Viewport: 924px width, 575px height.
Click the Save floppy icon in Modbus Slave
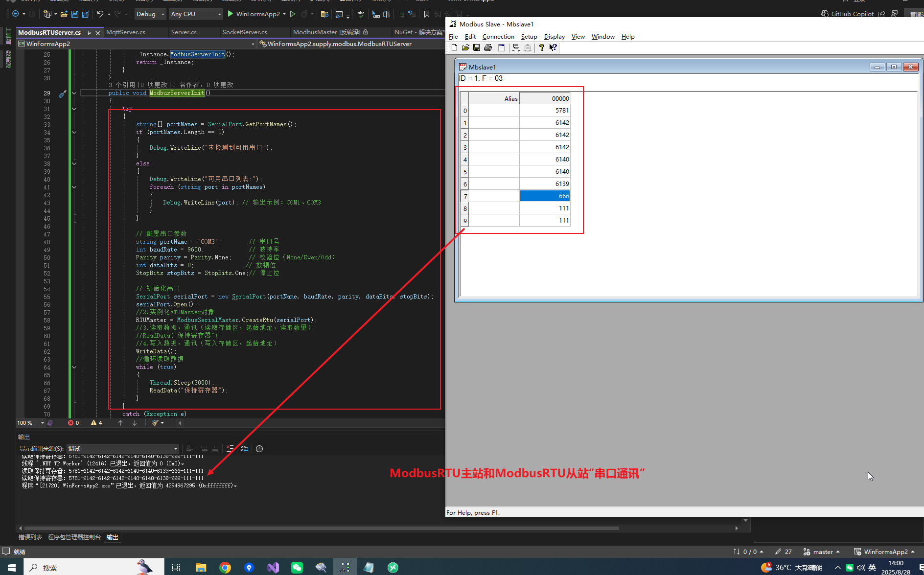[x=476, y=47]
